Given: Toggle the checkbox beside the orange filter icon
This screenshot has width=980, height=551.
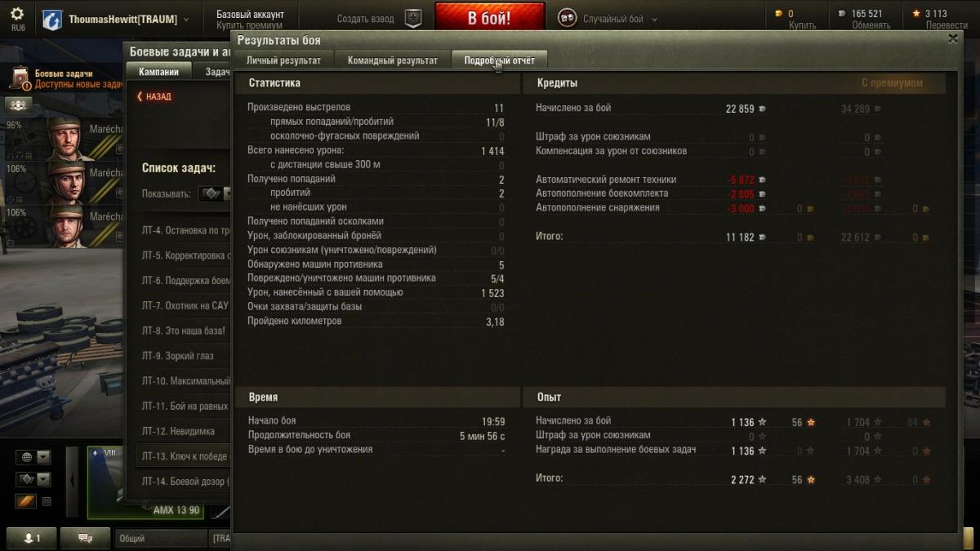Looking at the screenshot, I should (47, 501).
